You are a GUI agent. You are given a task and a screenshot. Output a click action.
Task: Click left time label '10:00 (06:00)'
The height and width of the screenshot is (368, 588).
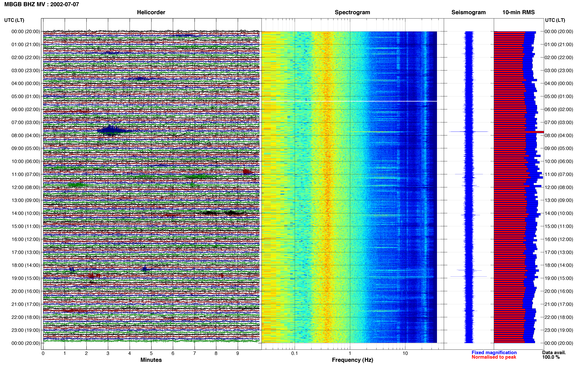(x=26, y=161)
